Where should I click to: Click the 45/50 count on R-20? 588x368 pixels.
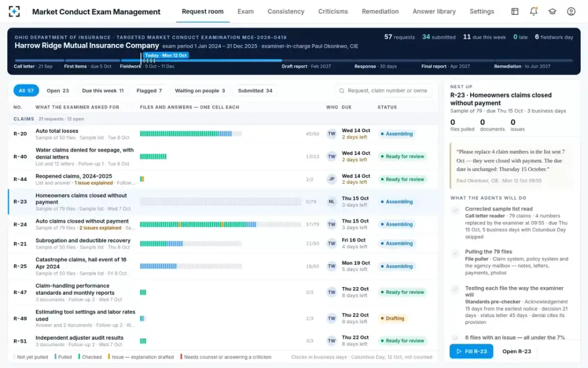pos(313,134)
